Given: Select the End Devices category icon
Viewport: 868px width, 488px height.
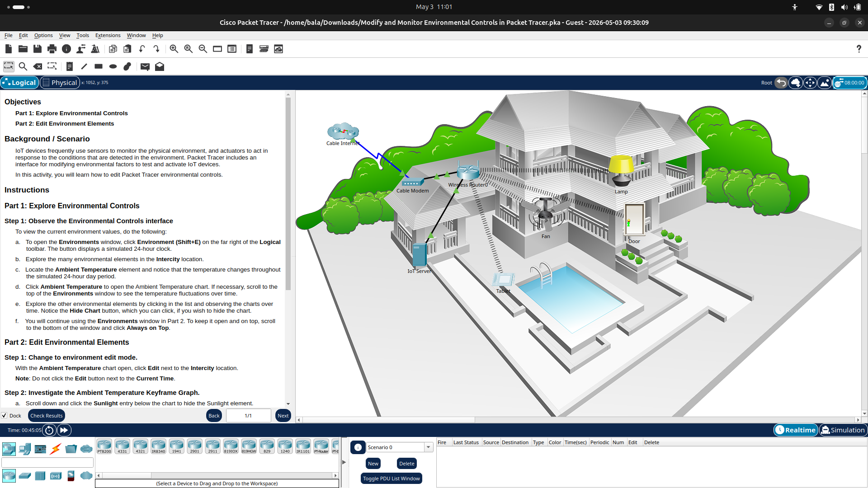Looking at the screenshot, I should click(x=25, y=449).
